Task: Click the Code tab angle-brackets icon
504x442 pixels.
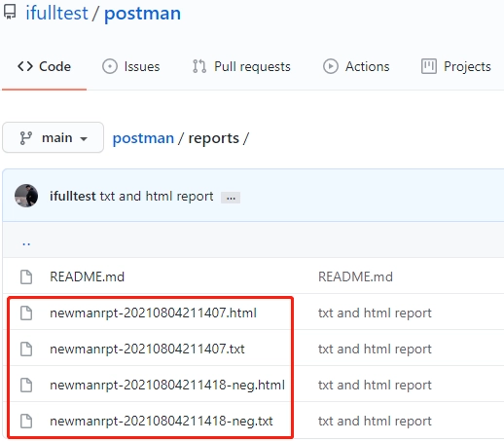Action: (x=25, y=66)
